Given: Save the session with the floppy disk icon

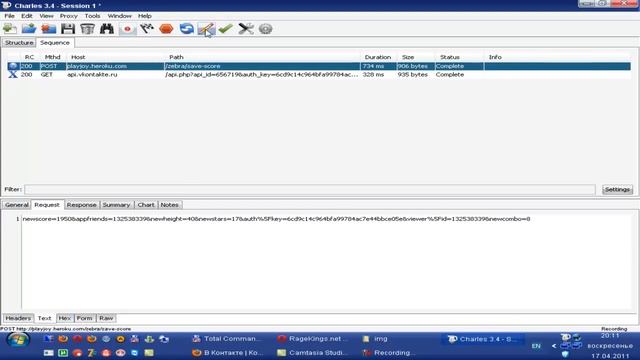Looking at the screenshot, I should 68,29.
